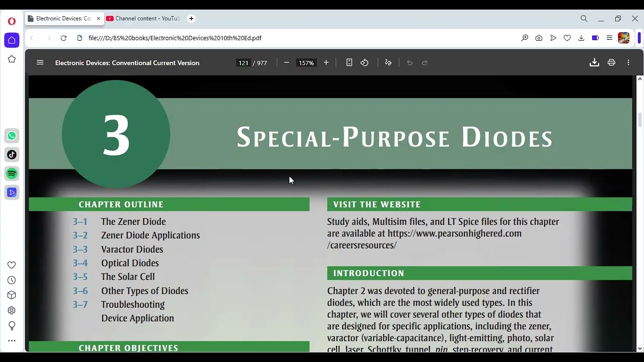This screenshot has width=644, height=362.
Task: Click the fit to page icon
Action: pyautogui.click(x=349, y=63)
